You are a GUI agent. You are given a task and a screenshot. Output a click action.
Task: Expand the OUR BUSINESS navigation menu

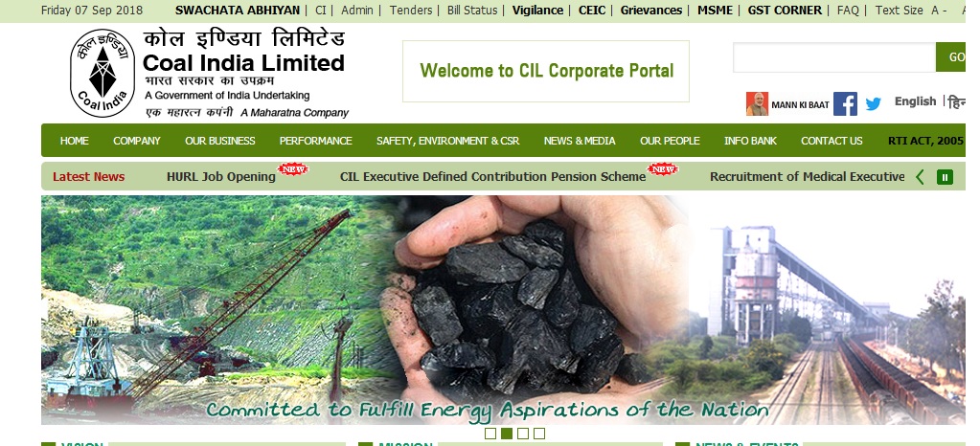[x=220, y=141]
